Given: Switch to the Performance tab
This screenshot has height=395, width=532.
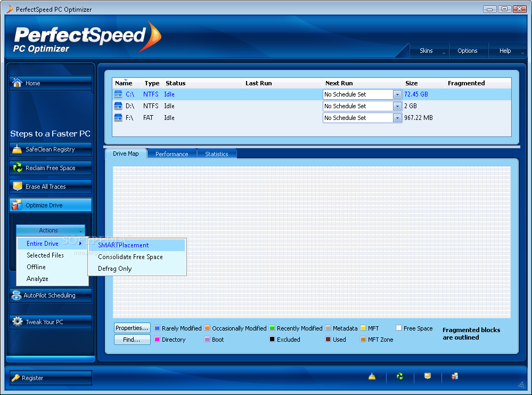Looking at the screenshot, I should (x=172, y=154).
